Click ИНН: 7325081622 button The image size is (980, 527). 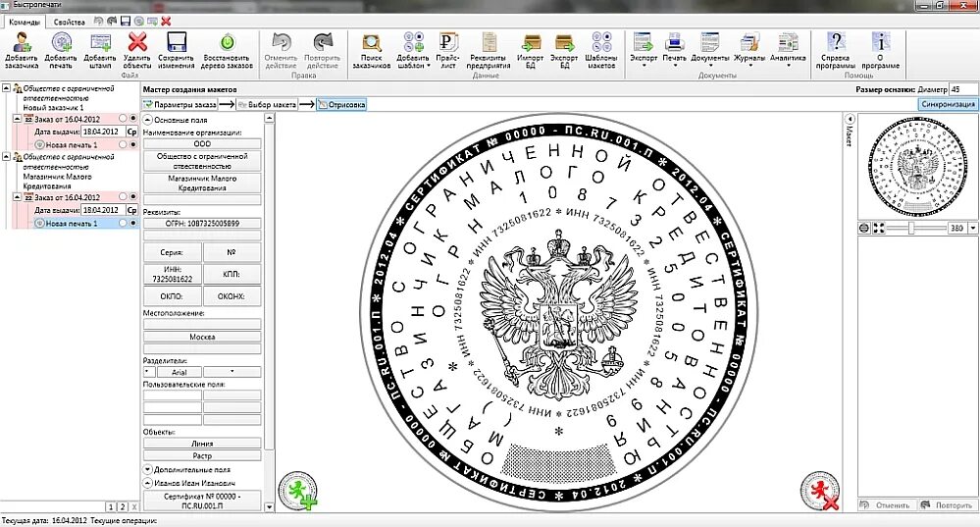(173, 274)
